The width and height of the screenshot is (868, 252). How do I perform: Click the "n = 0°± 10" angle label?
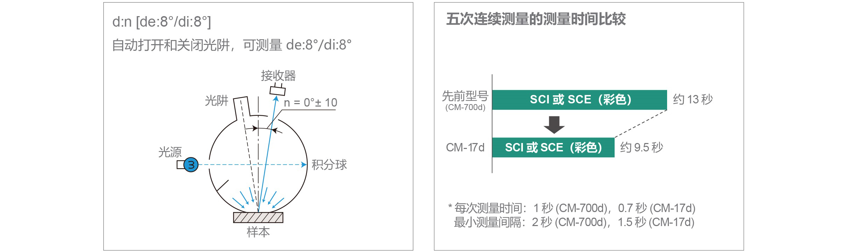pyautogui.click(x=310, y=103)
